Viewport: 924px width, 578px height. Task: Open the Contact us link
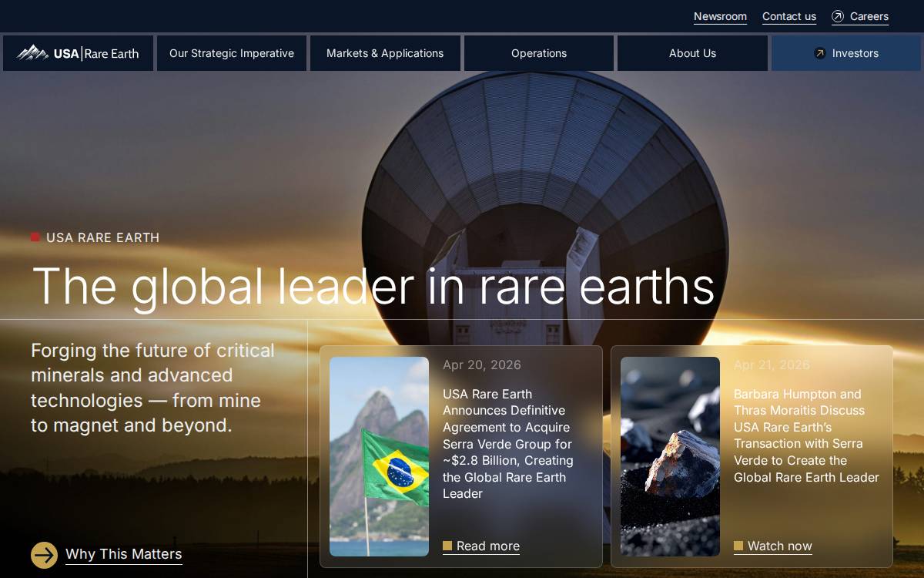789,16
